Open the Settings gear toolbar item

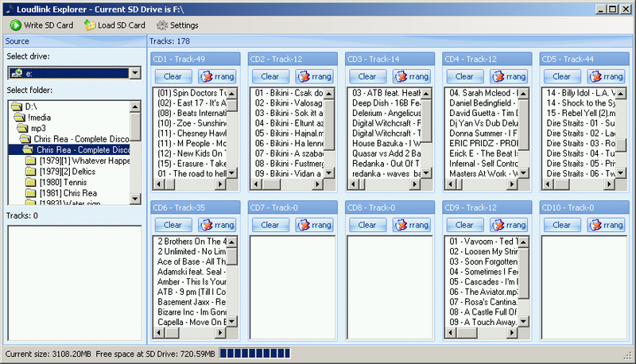click(x=177, y=25)
